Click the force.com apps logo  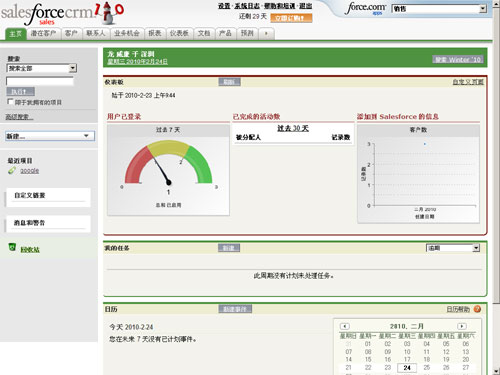[366, 8]
